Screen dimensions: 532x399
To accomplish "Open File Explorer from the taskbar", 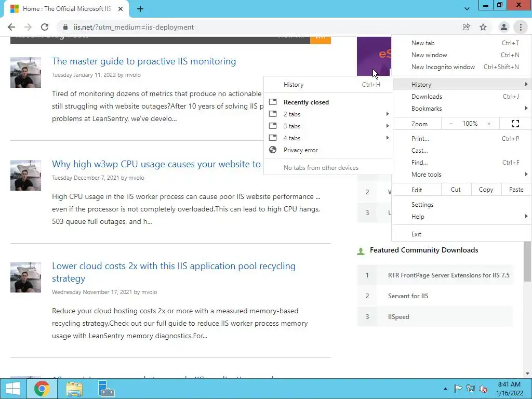I will (74, 389).
